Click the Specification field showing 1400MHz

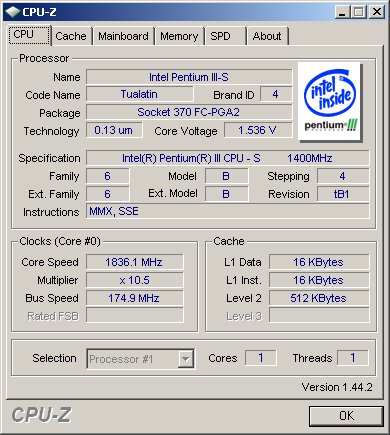(228, 158)
